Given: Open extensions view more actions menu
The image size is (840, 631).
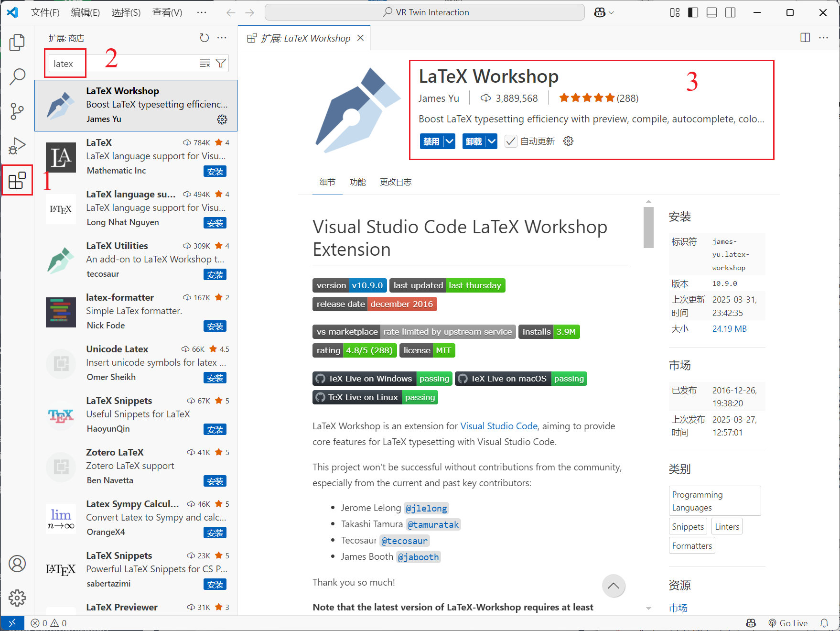Looking at the screenshot, I should pyautogui.click(x=222, y=38).
